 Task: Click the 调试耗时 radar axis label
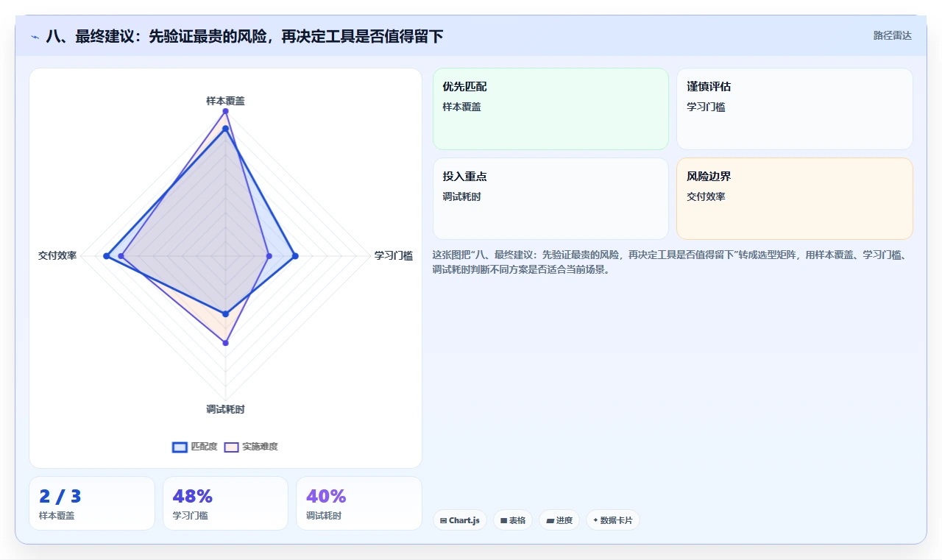click(x=225, y=409)
